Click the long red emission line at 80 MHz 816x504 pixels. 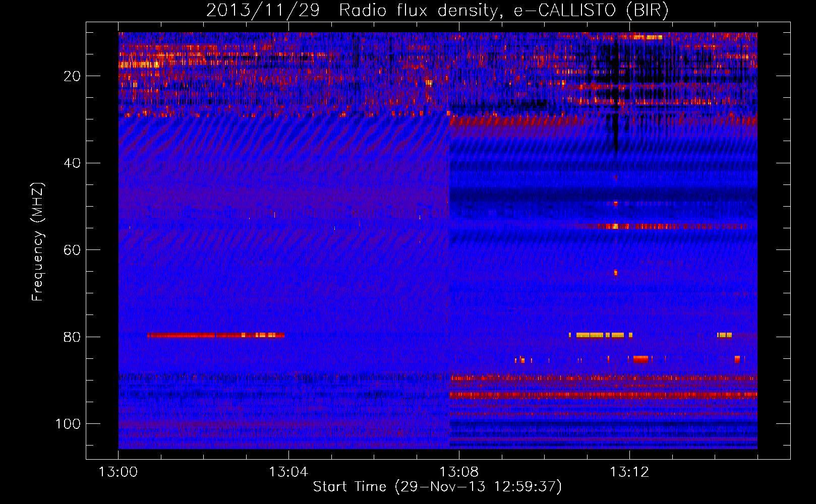[x=216, y=335]
